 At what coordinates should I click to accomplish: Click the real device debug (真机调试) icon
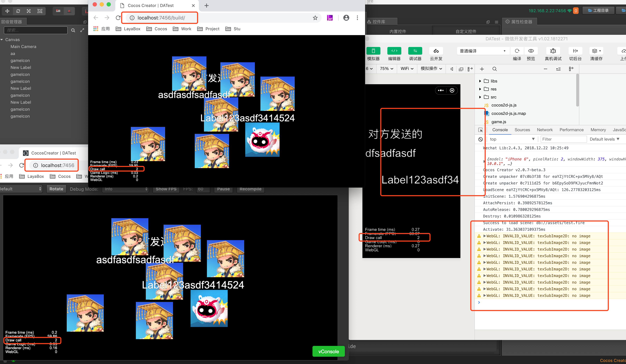pyautogui.click(x=553, y=51)
